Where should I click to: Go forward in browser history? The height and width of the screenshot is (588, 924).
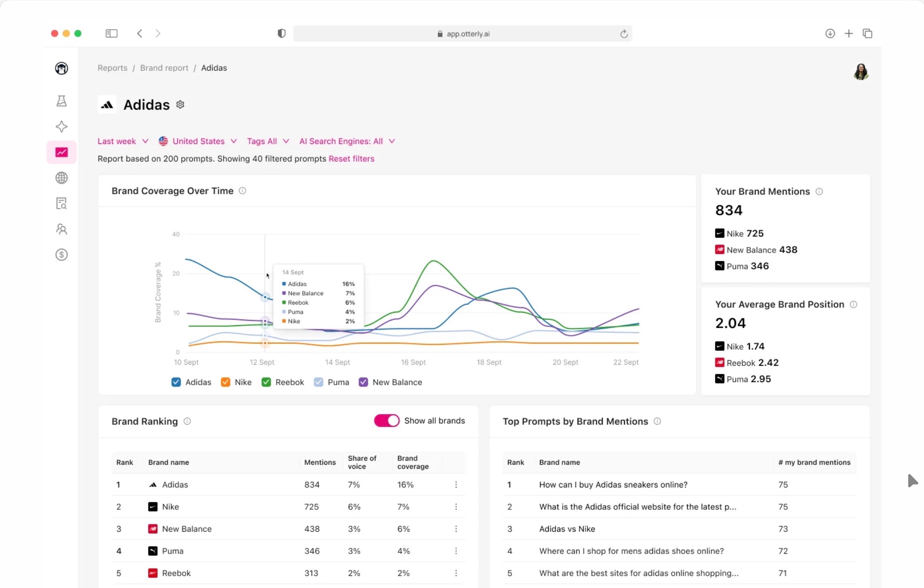coord(158,33)
